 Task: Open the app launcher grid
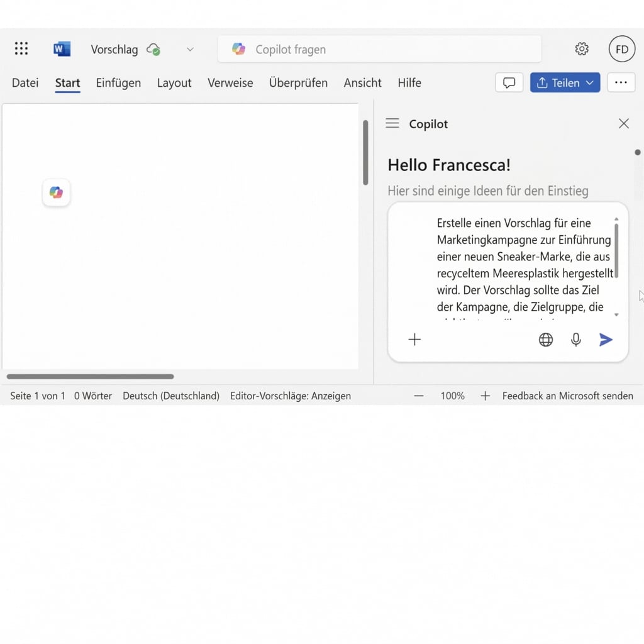pos(21,49)
